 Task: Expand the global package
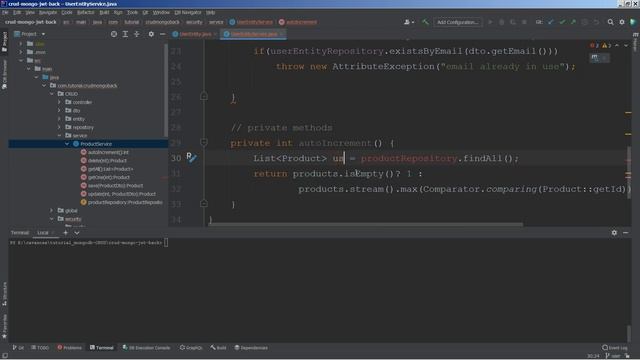pyautogui.click(x=52, y=211)
